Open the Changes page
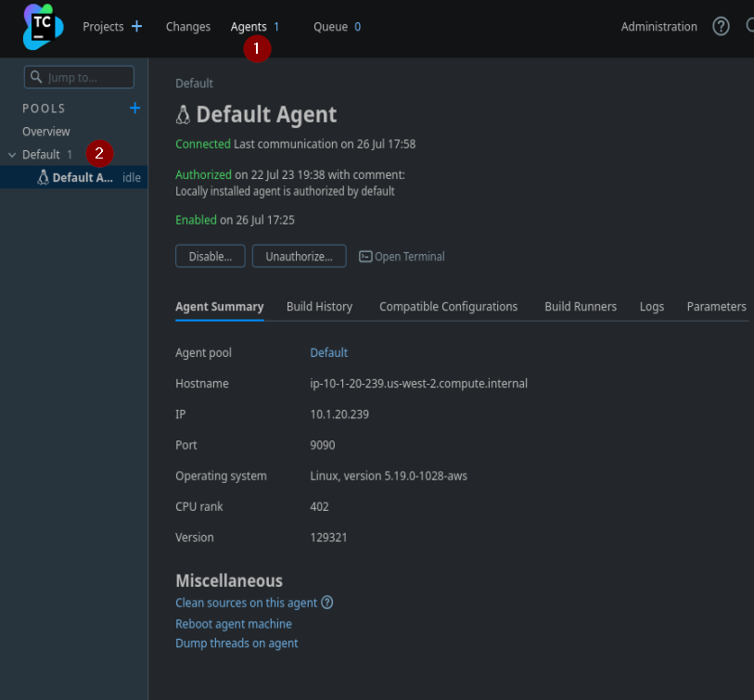The image size is (754, 700). coord(188,27)
